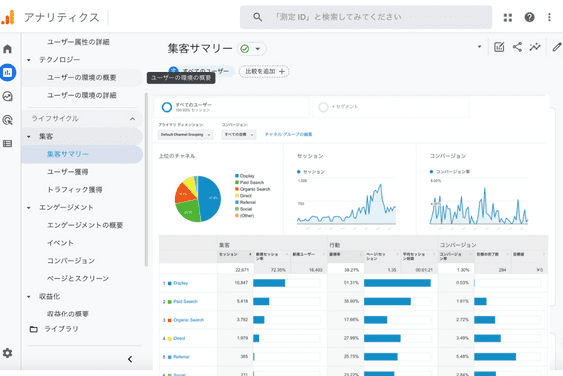Viewport: 563px width, 376px height.
Task: Open コンバージョン report in the sidebar
Action: (71, 261)
